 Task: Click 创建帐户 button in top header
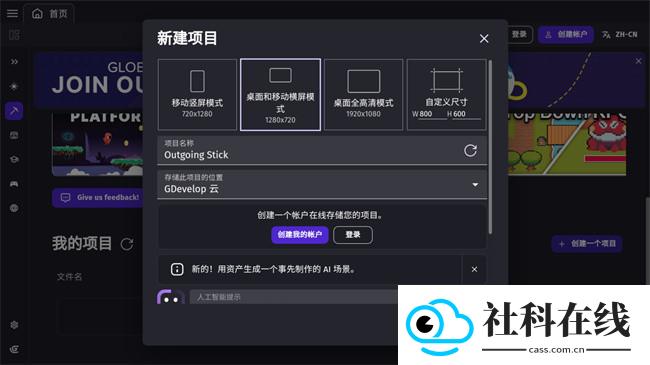click(566, 34)
